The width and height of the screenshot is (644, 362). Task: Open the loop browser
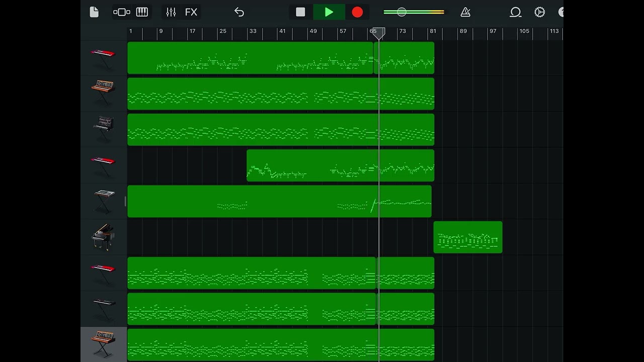(515, 12)
